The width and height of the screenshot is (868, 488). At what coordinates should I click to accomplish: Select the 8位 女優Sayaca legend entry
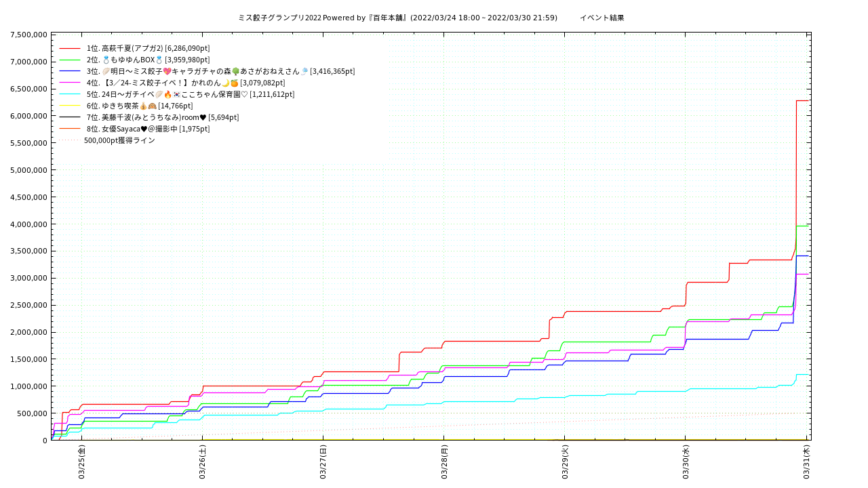point(148,129)
